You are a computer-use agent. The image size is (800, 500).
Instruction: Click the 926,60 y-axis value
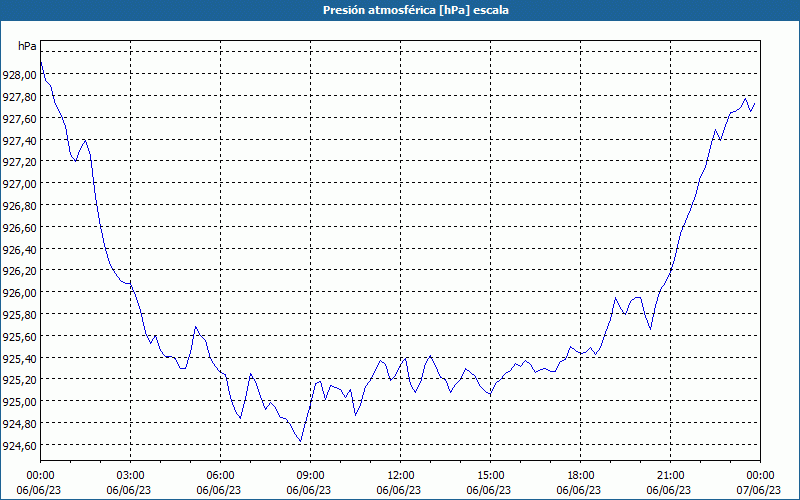19,228
